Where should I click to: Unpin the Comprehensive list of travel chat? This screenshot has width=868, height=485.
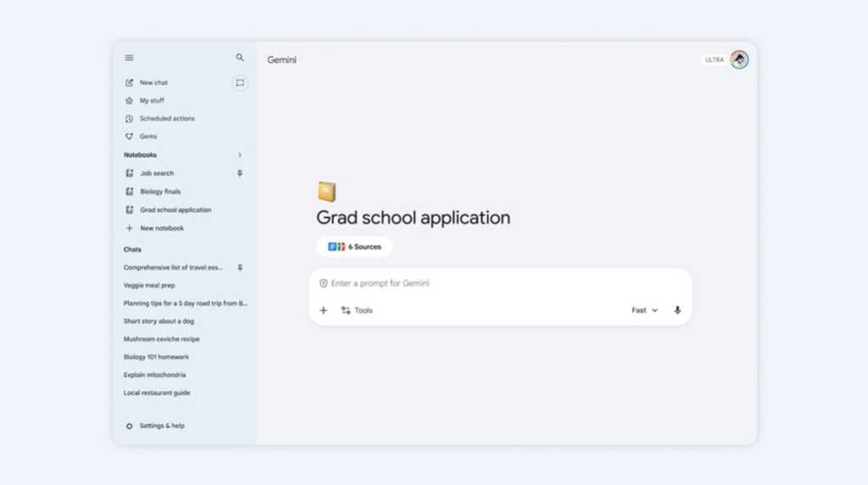tap(240, 268)
